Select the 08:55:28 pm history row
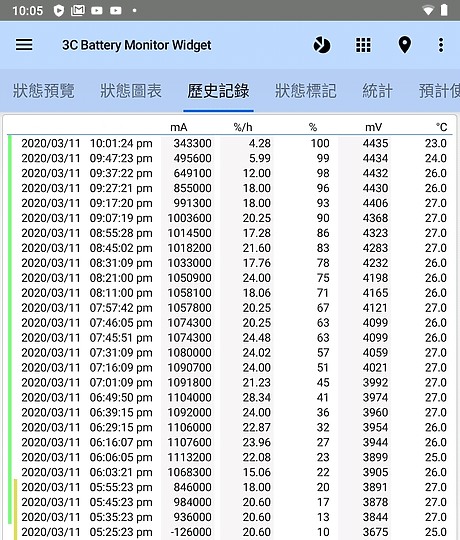Screen dimensions: 460x540 (230, 233)
